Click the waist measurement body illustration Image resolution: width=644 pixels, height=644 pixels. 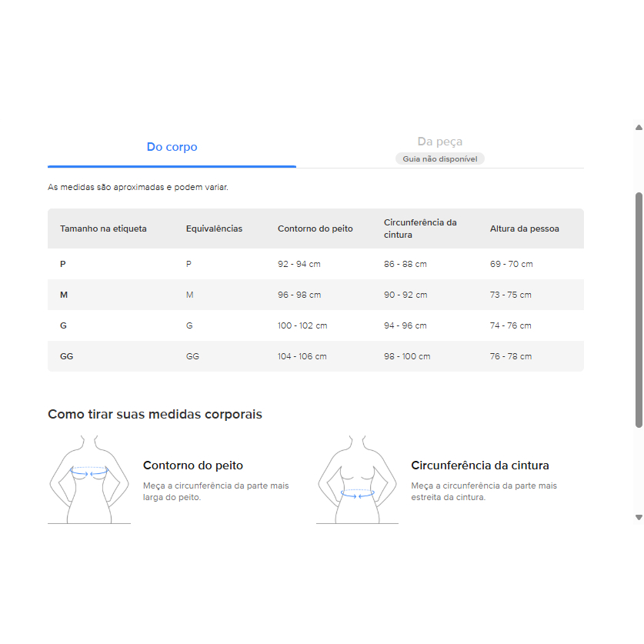(x=357, y=479)
